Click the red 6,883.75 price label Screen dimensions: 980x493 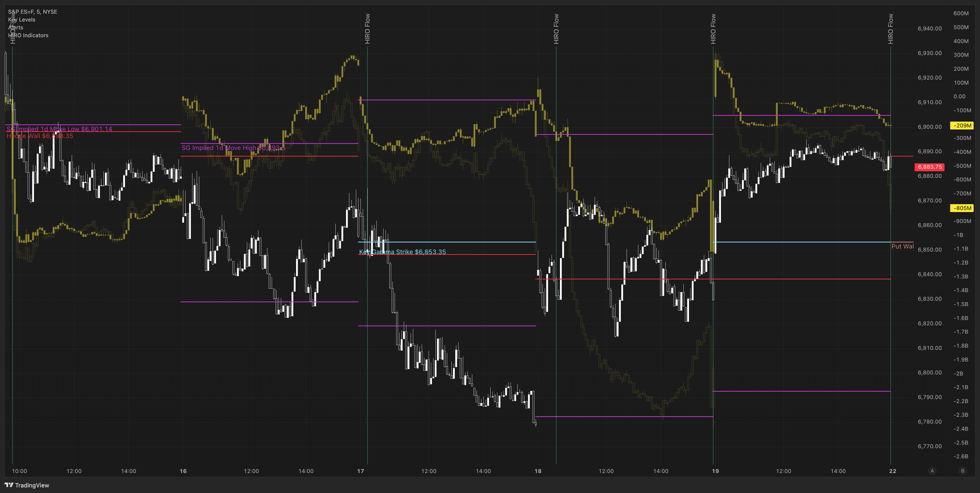coord(929,167)
